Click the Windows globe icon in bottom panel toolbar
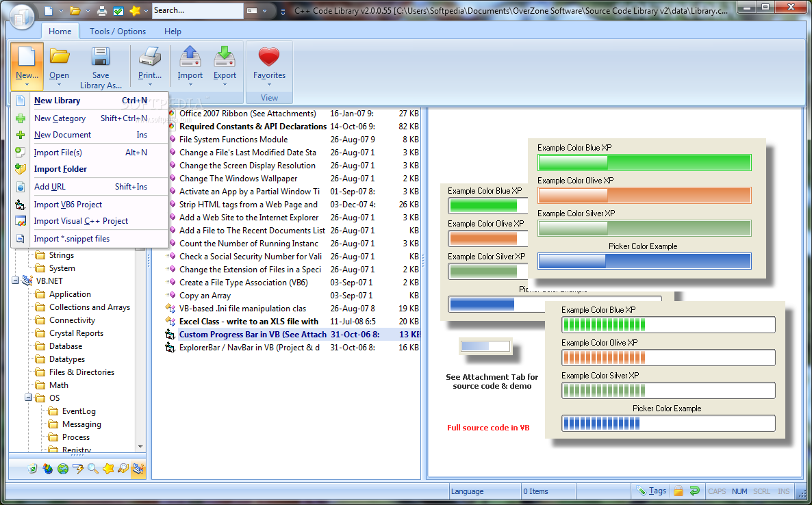 coord(48,469)
